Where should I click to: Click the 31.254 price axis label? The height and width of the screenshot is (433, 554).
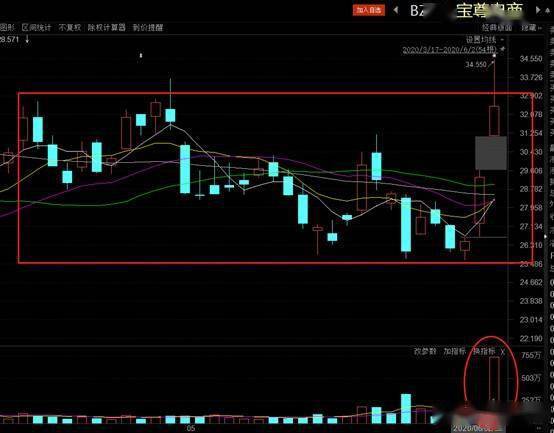click(531, 133)
